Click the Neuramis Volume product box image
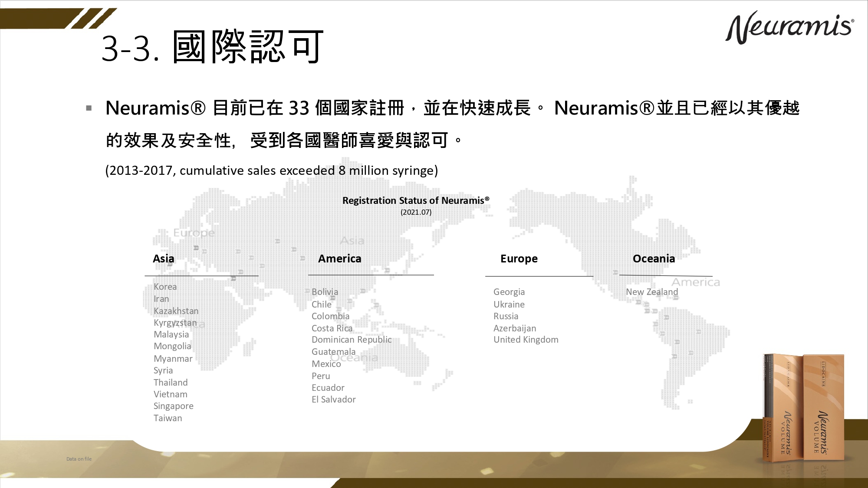The image size is (868, 488). pyautogui.click(x=804, y=408)
